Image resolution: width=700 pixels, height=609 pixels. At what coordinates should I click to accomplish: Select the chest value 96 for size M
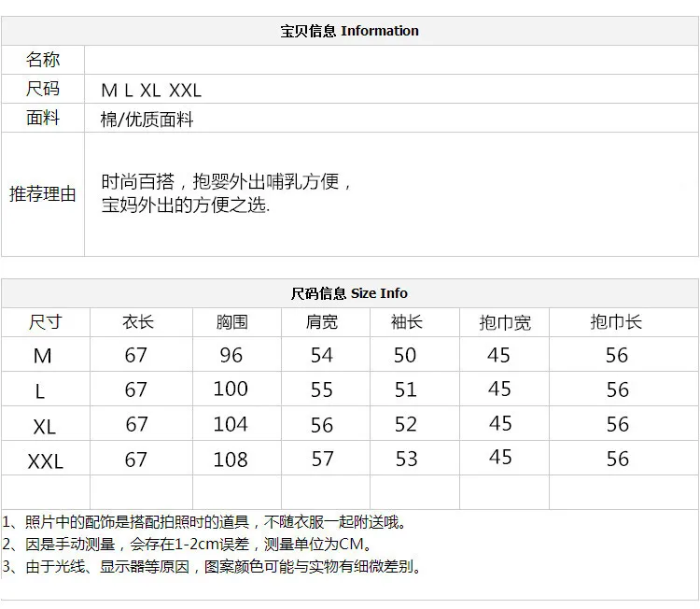(231, 355)
